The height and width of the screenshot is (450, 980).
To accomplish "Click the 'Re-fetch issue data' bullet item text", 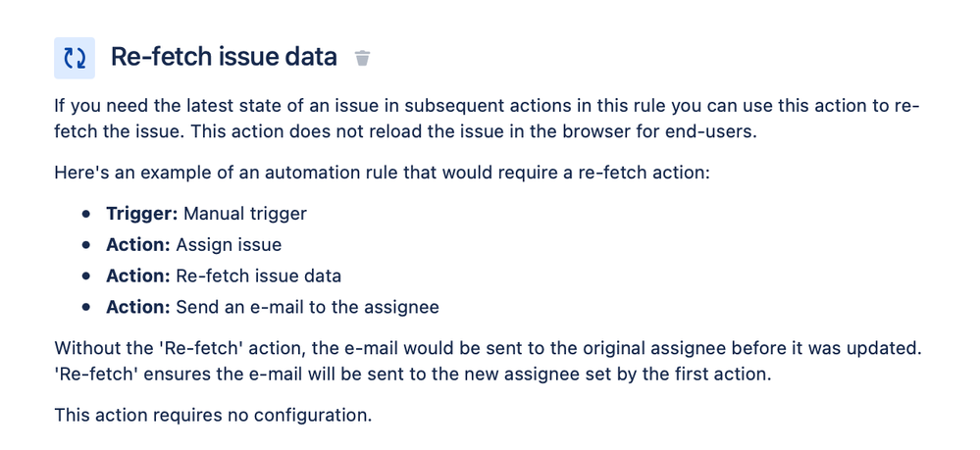I will [259, 275].
